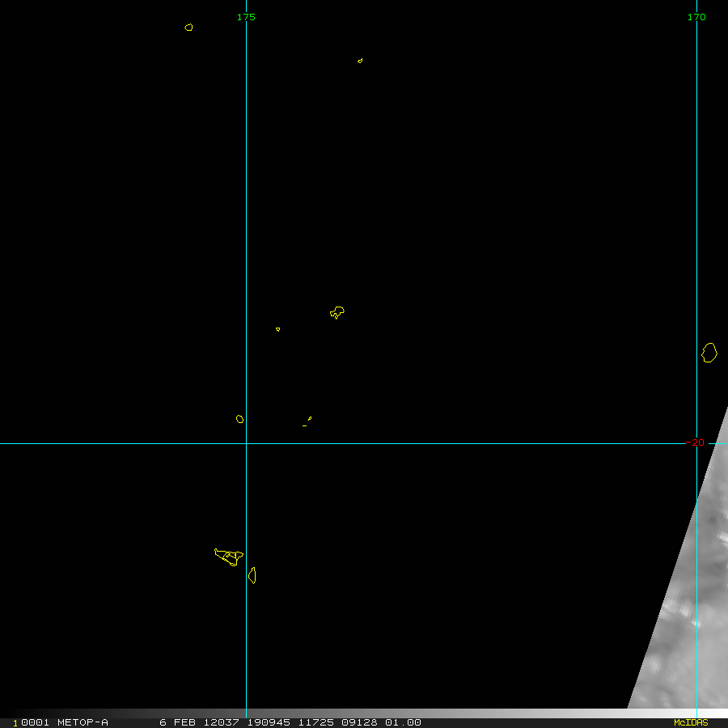Click the intersection of 175 and -20 gridlines
This screenshot has width=728, height=728.
pyautogui.click(x=246, y=443)
